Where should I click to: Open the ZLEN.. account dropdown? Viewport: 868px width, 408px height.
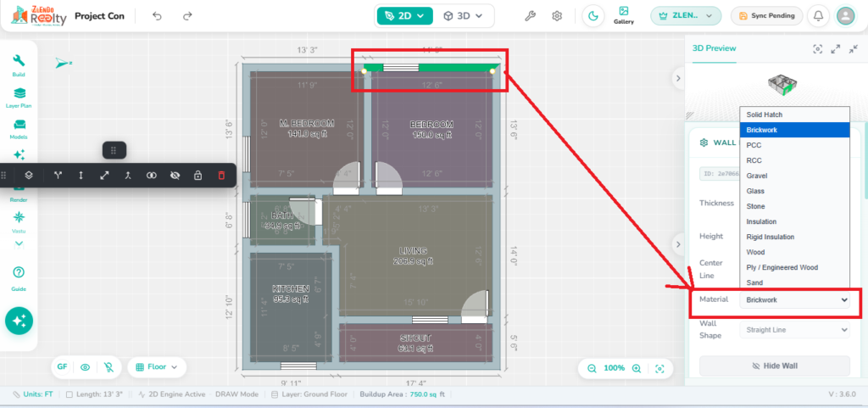(x=685, y=16)
